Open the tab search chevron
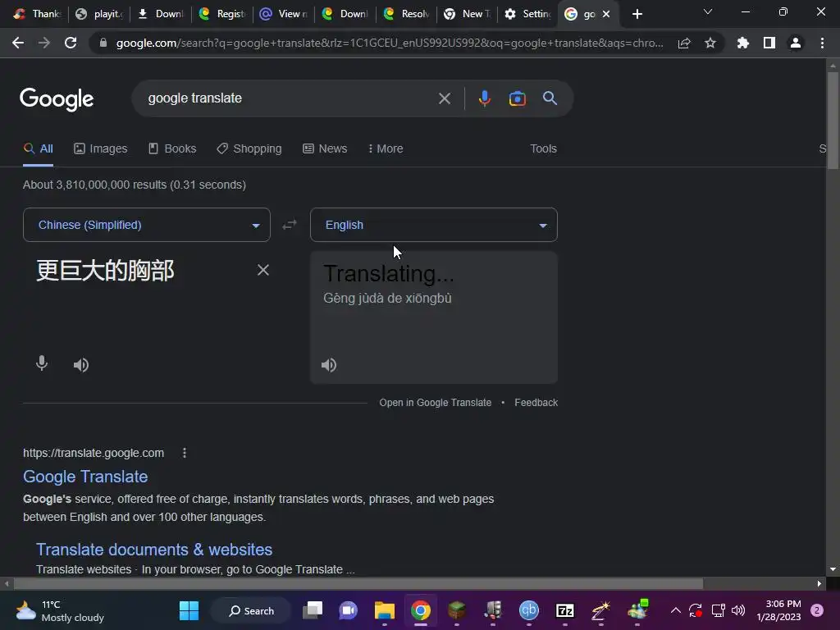The image size is (840, 630). [708, 11]
